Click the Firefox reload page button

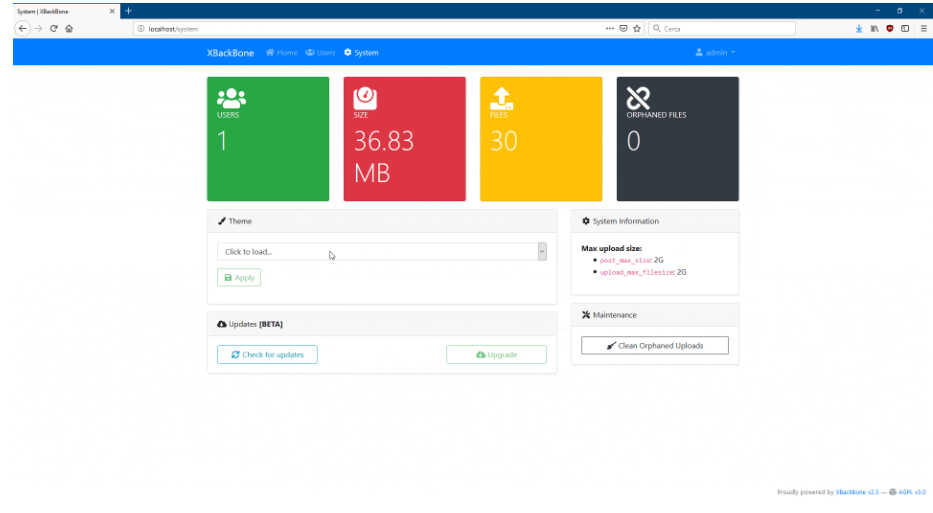[53, 29]
